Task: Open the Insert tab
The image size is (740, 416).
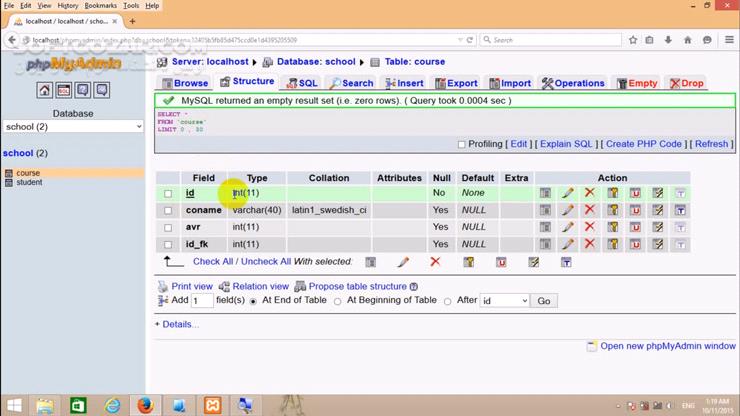Action: click(404, 83)
